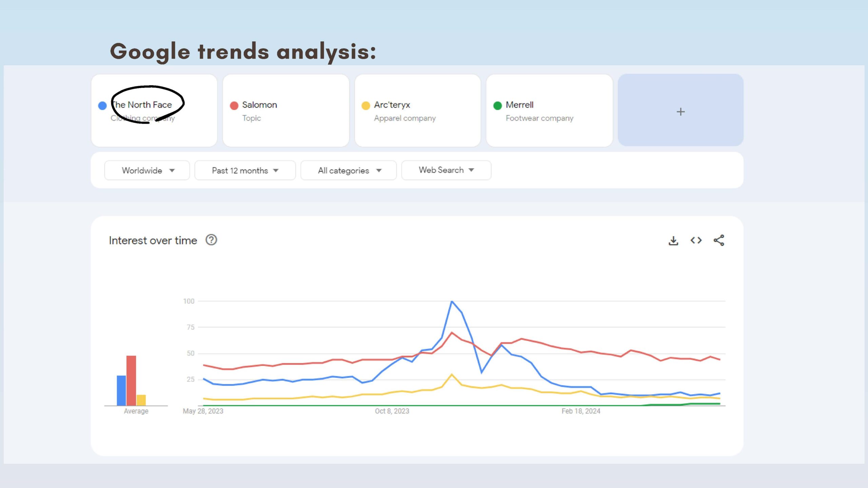Click the yellow average bar

141,400
